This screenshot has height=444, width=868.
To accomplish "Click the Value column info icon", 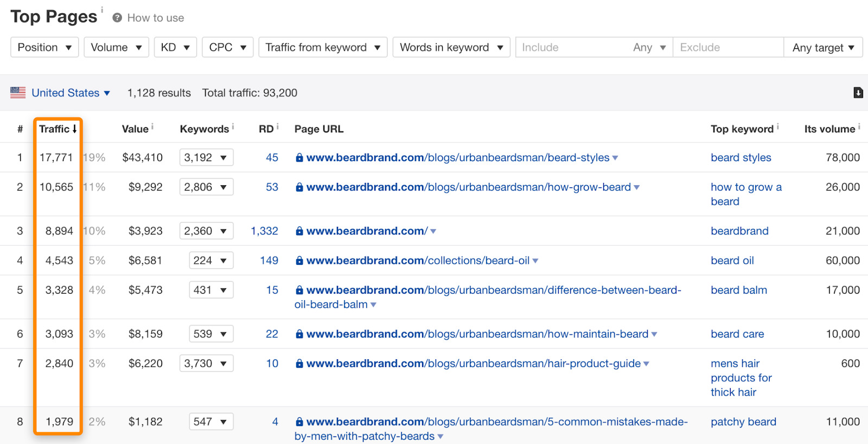I will pos(152,126).
